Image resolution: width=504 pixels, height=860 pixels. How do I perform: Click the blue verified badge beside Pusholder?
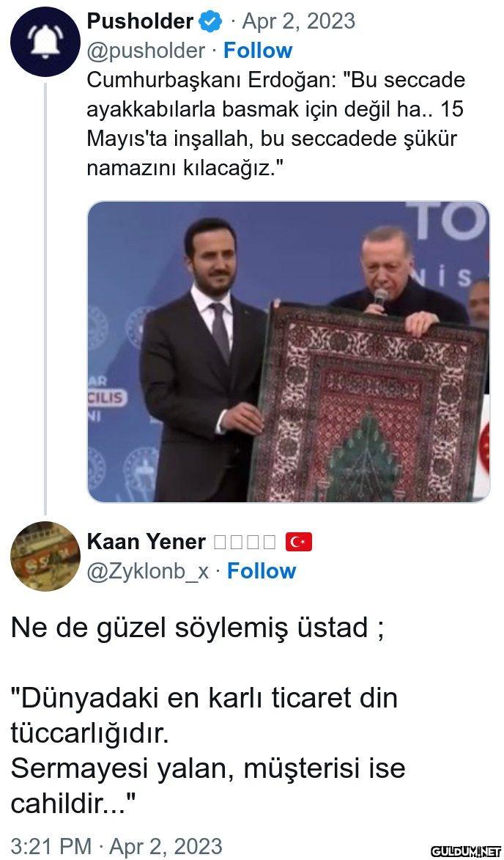point(211,23)
